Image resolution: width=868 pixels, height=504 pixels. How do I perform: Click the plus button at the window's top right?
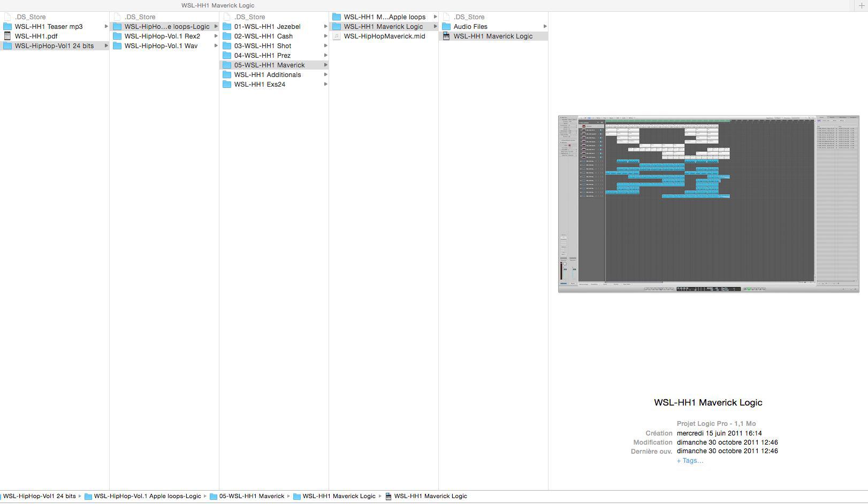pyautogui.click(x=862, y=5)
